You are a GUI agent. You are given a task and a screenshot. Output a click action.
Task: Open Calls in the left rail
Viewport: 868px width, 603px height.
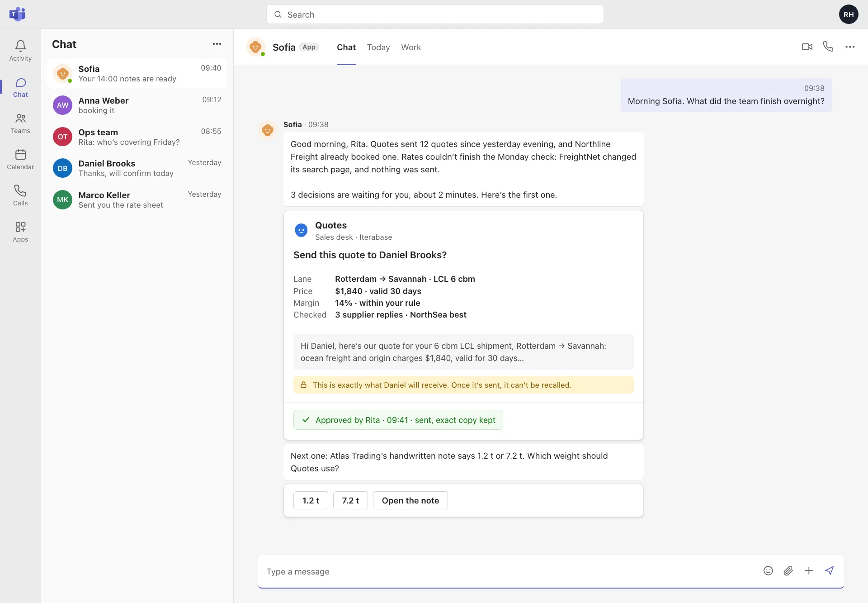pos(20,195)
